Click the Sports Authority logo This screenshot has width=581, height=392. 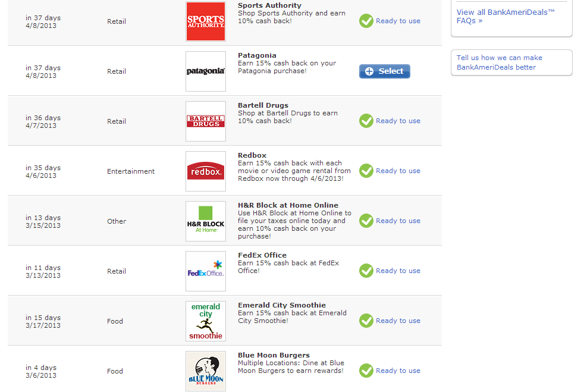pyautogui.click(x=206, y=21)
